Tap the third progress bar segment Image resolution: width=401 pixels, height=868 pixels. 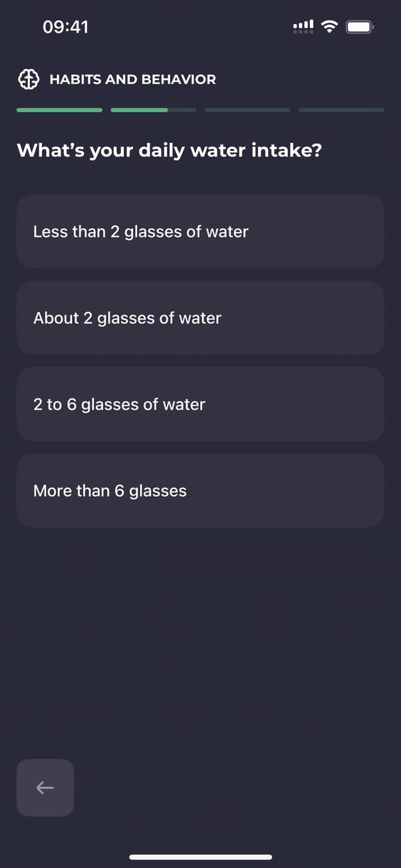(x=247, y=110)
